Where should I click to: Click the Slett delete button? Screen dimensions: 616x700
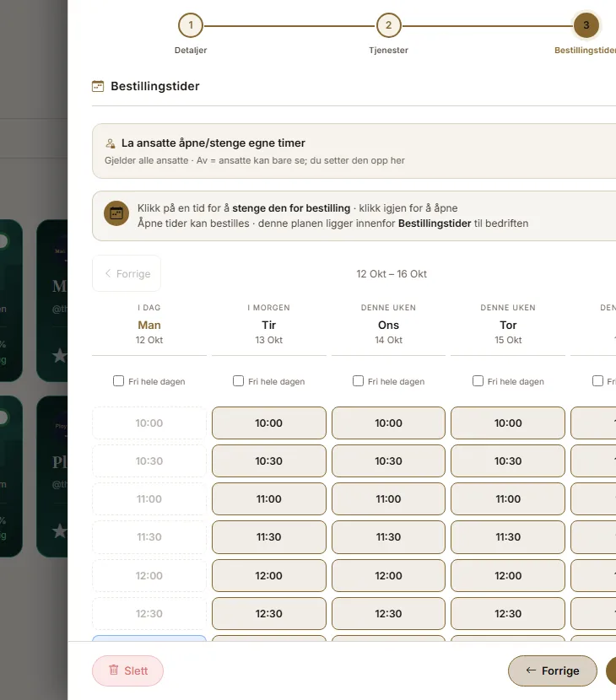127,670
